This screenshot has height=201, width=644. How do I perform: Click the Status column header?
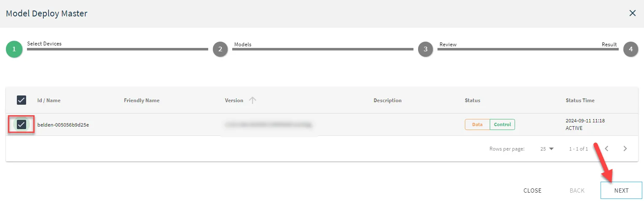[x=472, y=100]
